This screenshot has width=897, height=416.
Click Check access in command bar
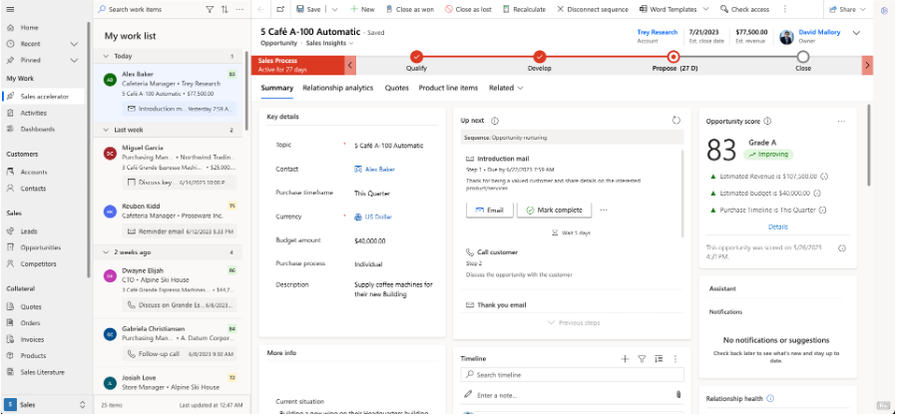[744, 9]
